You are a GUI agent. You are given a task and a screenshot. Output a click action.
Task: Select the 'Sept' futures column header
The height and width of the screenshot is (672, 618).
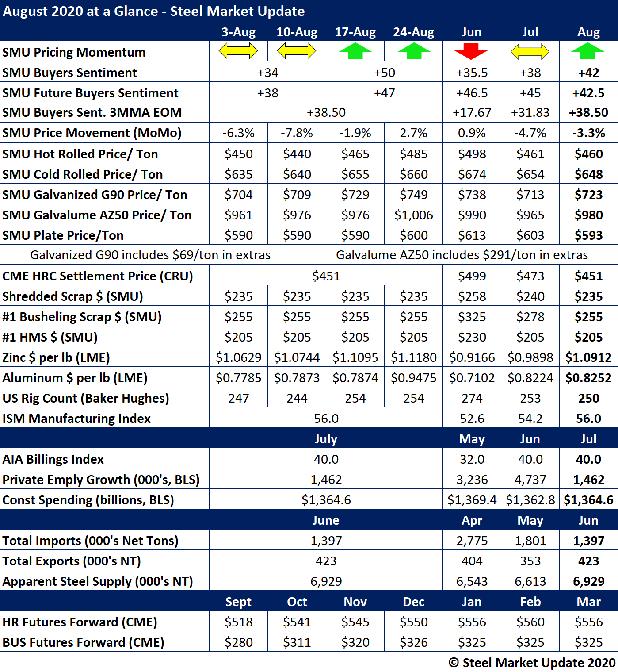point(238,602)
